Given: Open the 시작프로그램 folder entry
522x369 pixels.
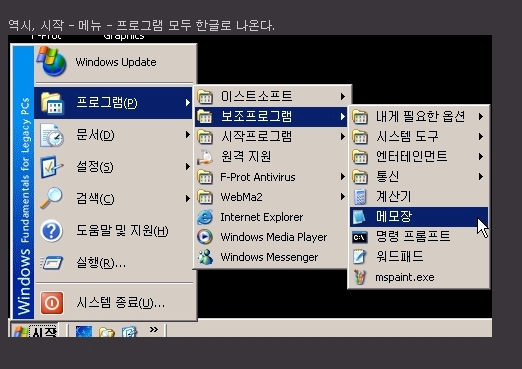Looking at the screenshot, I should click(271, 137).
